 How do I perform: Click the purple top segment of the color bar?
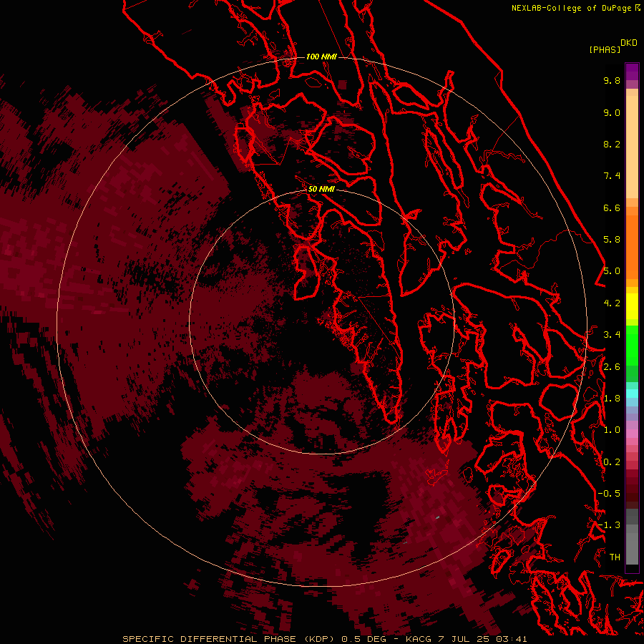(632, 72)
